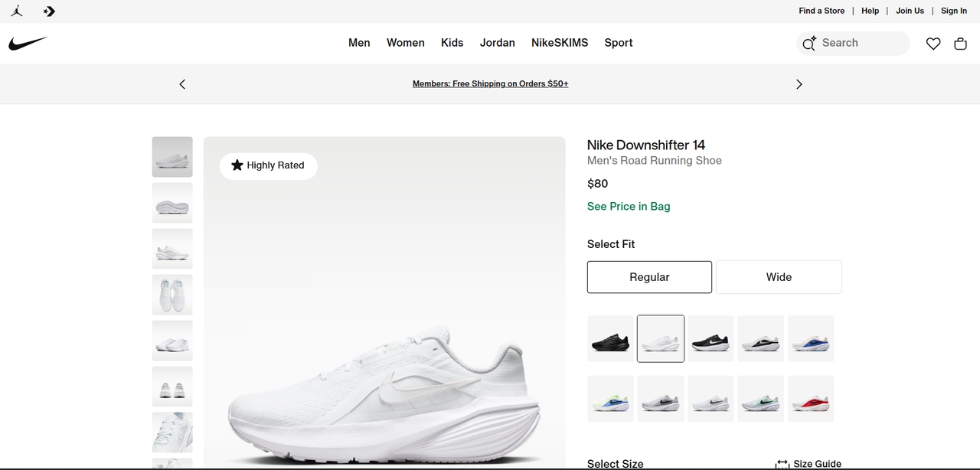The image size is (980, 470).
Task: Select Regular fit option
Action: tap(649, 277)
